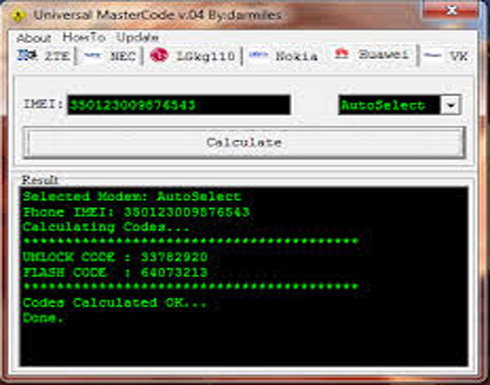The height and width of the screenshot is (385, 490).
Task: Click the AutoSelect combo box text
Action: click(x=383, y=105)
